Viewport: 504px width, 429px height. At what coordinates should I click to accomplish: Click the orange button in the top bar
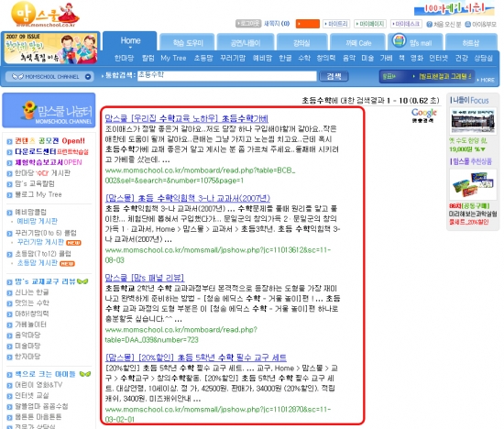(x=307, y=24)
